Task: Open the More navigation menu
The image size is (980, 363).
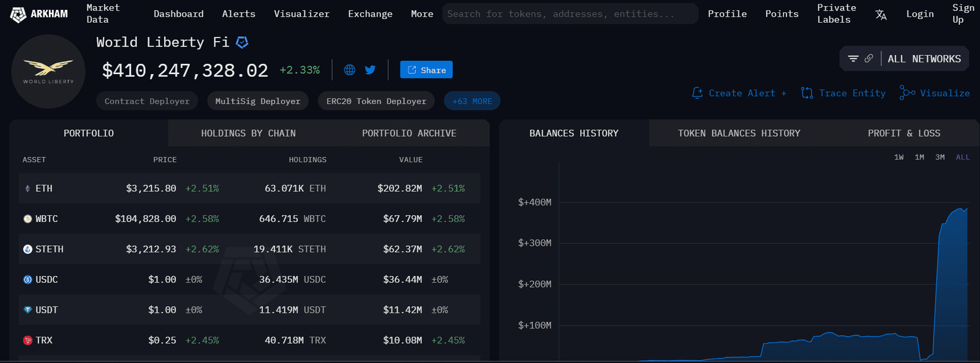Action: click(422, 14)
